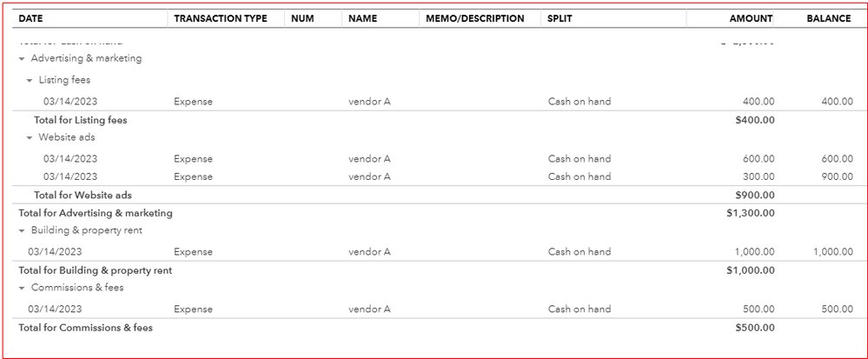Collapse the Listing fees subsection
This screenshot has height=359, width=868.
pyautogui.click(x=30, y=81)
